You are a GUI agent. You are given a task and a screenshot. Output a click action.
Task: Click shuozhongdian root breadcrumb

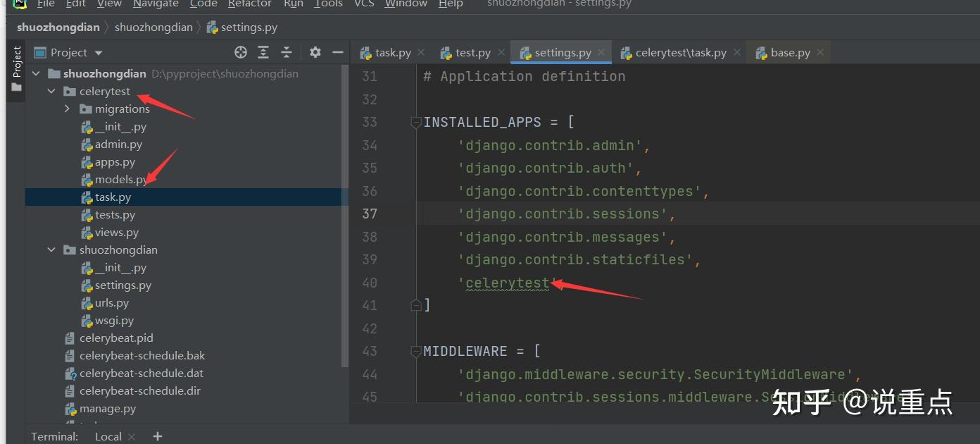[x=58, y=27]
